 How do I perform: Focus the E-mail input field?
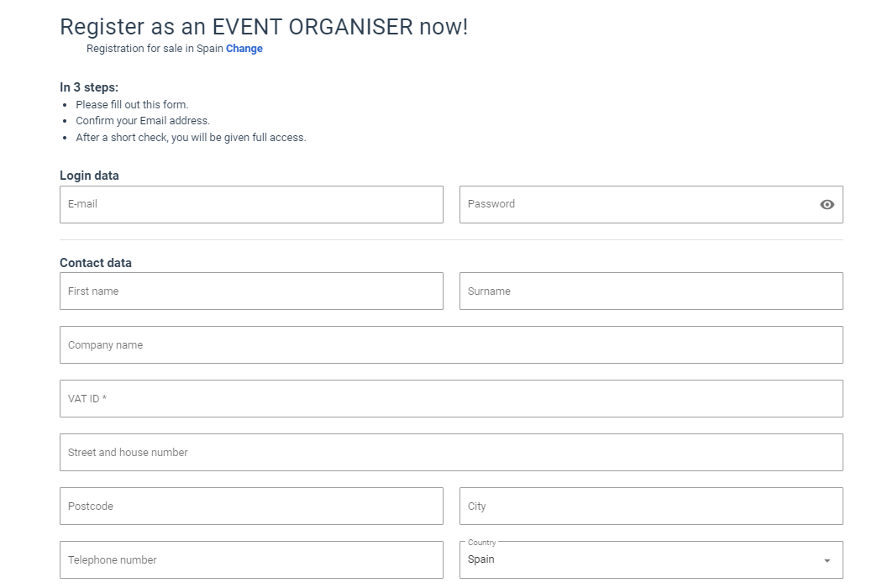[251, 204]
